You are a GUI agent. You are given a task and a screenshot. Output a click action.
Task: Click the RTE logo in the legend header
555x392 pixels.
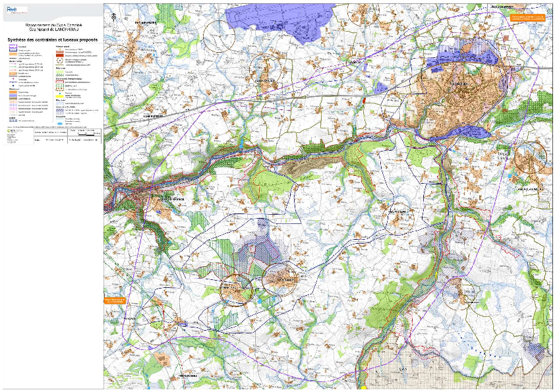tap(12, 9)
